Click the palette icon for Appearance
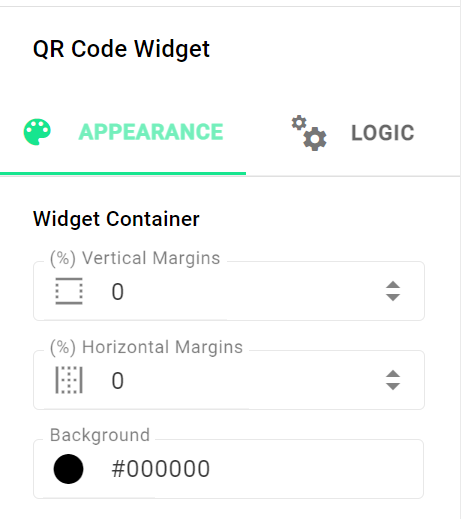This screenshot has height=519, width=461. 37,132
